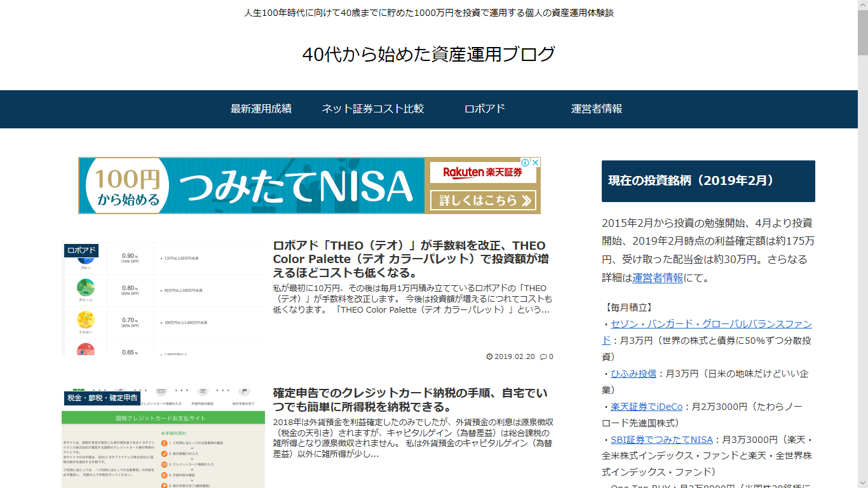Click the 確定申告 article excerpt text
This screenshot has width=868, height=488.
click(413, 438)
